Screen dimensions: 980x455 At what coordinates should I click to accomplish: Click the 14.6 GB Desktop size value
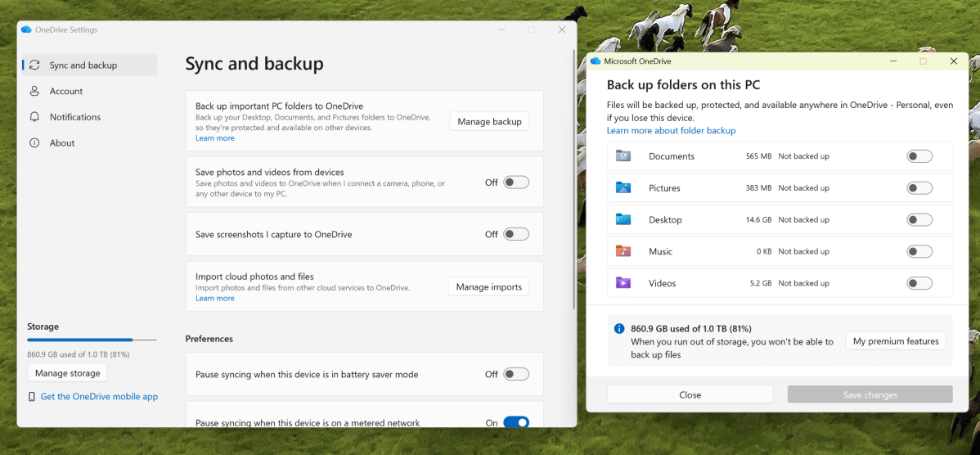(x=759, y=220)
